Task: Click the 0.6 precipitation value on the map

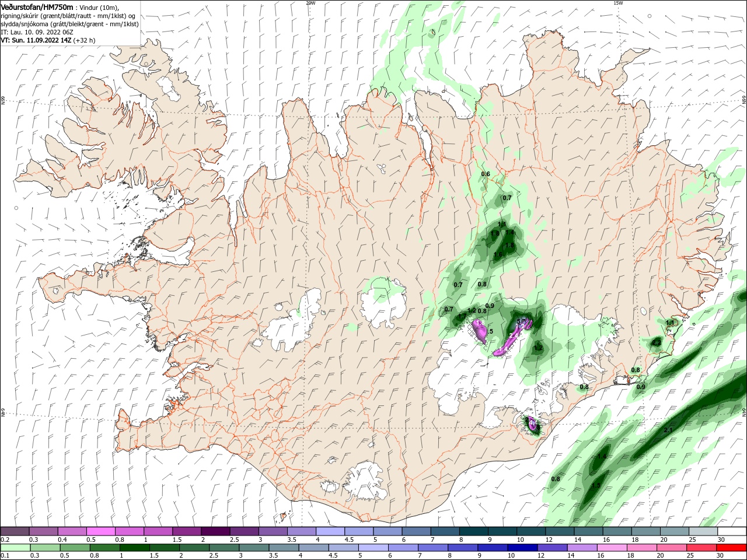Action: click(486, 174)
